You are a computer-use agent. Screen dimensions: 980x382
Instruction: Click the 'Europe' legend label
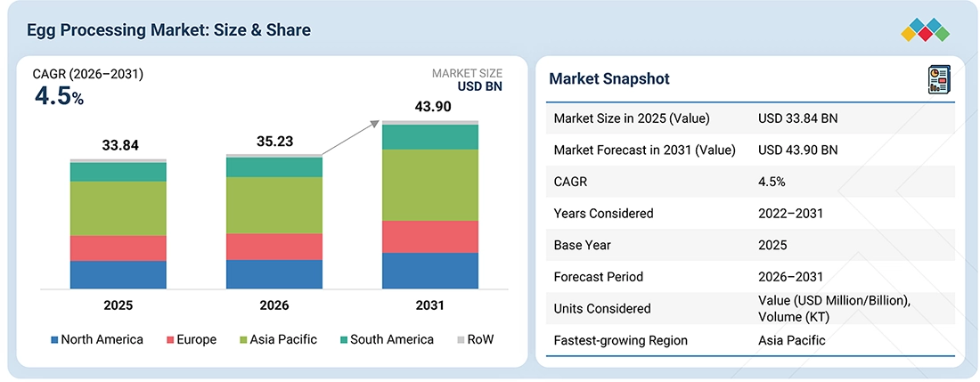(197, 339)
